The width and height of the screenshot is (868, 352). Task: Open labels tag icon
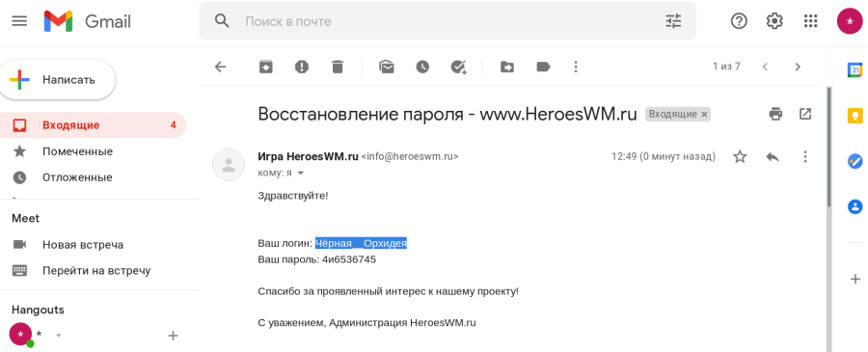click(543, 67)
